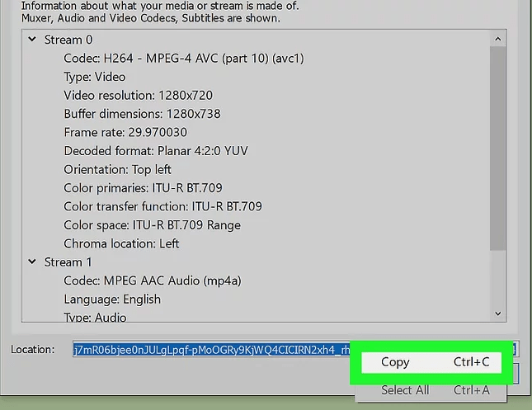
Task: Click the scrollbar down arrow in stream list
Action: pyautogui.click(x=497, y=313)
